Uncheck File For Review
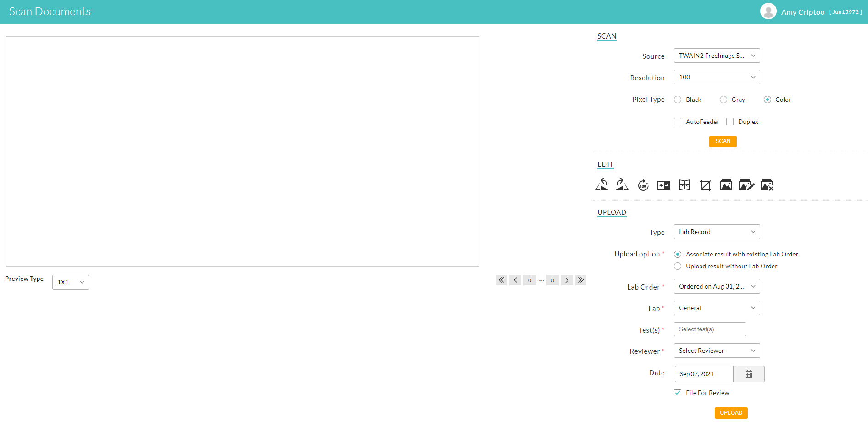Screen dimensions: 868x429 (x=678, y=393)
